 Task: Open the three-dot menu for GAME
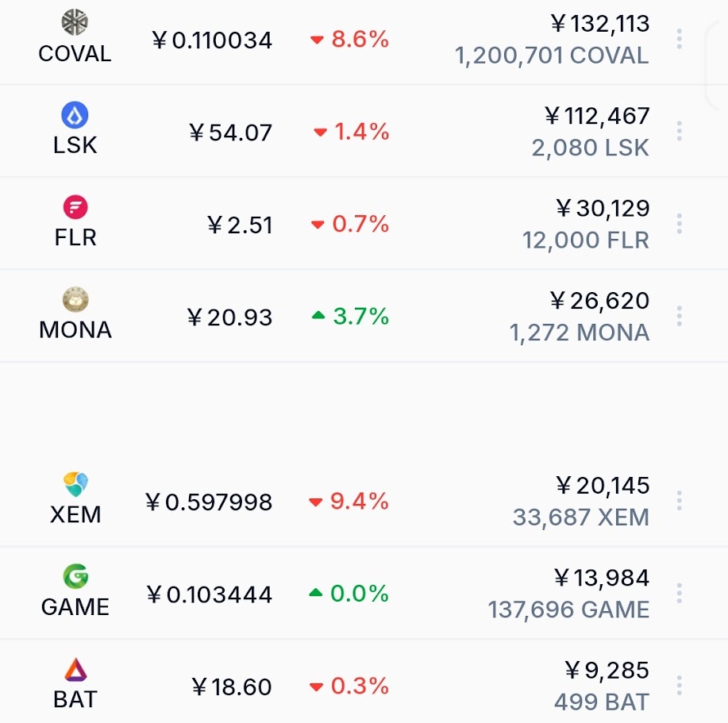click(x=679, y=593)
